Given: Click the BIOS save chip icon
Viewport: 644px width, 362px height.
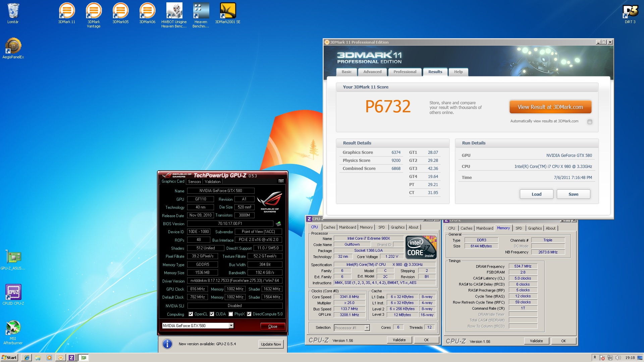Looking at the screenshot, I should 278,224.
